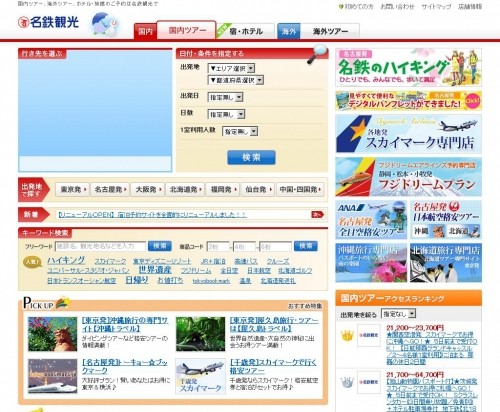
Task: Click the blue 検索 button in the conditions panel
Action: point(251,157)
